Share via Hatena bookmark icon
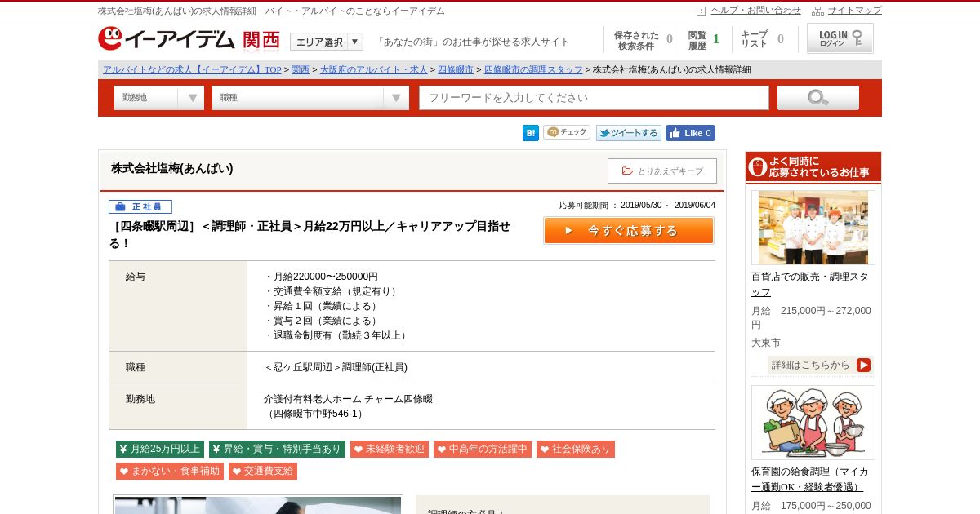This screenshot has height=514, width=980. 531,133
